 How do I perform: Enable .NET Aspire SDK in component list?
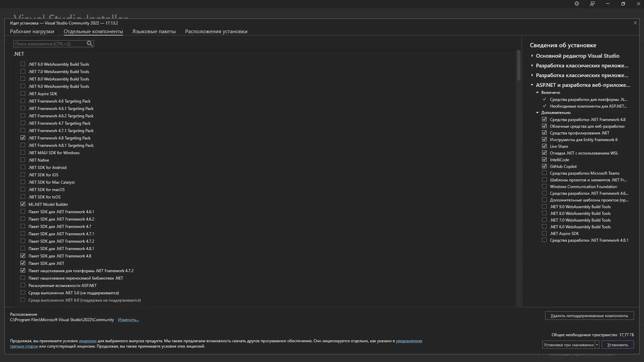(23, 94)
